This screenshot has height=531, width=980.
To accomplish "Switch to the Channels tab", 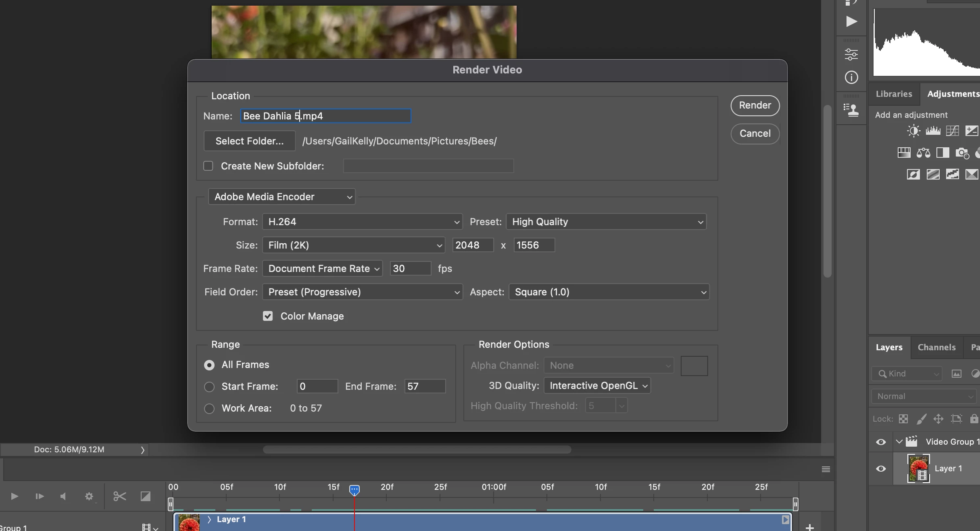I will coord(936,347).
